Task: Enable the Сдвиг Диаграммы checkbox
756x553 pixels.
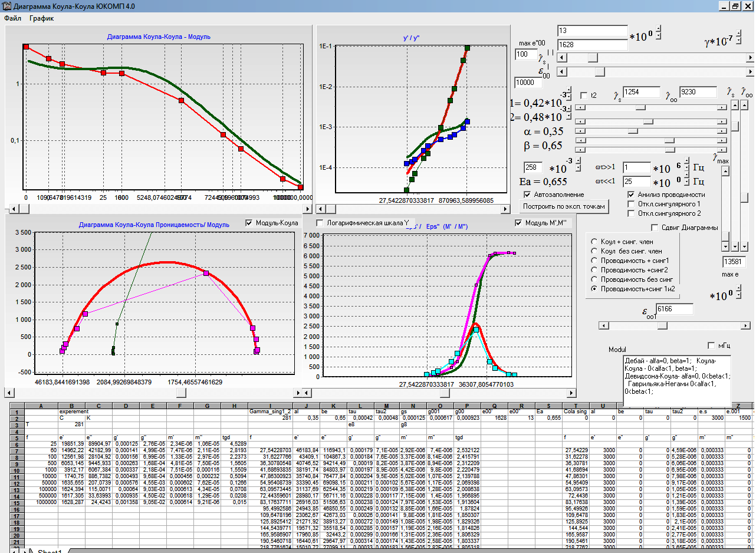Action: (655, 228)
